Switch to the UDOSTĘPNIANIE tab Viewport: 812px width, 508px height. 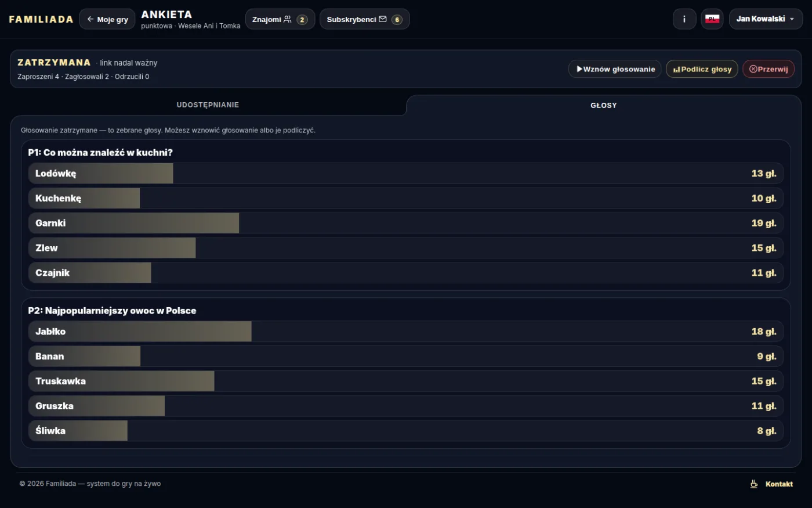pyautogui.click(x=208, y=105)
